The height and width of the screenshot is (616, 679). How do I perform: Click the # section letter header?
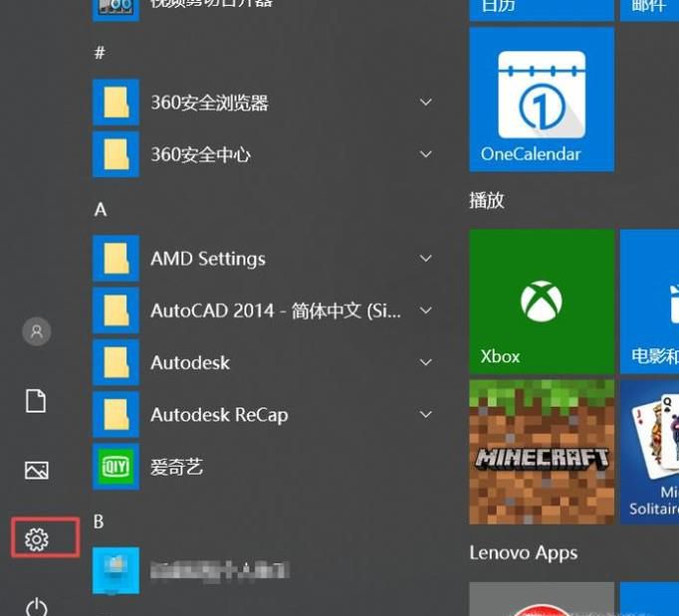tap(100, 53)
